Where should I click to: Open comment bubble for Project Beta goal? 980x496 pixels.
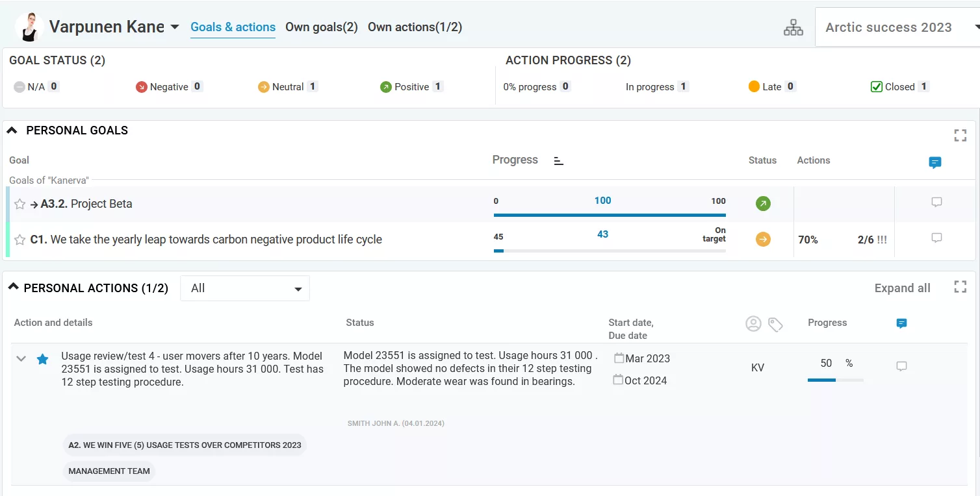coord(936,203)
